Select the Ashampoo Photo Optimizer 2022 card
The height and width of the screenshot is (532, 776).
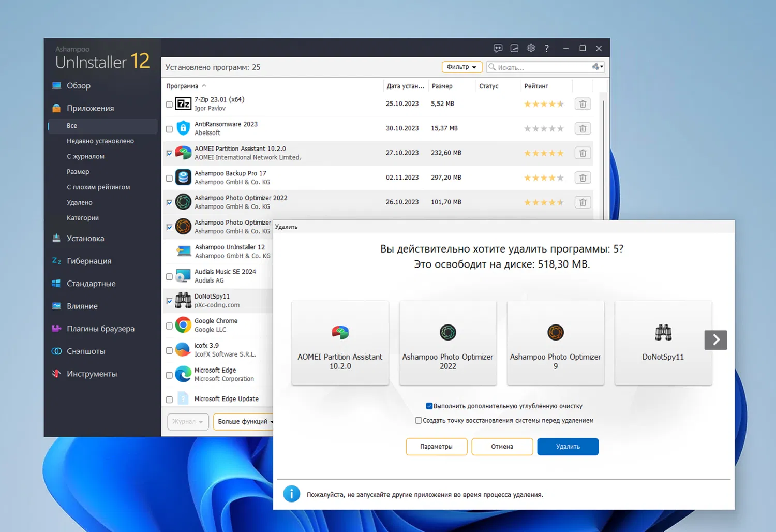(x=448, y=343)
